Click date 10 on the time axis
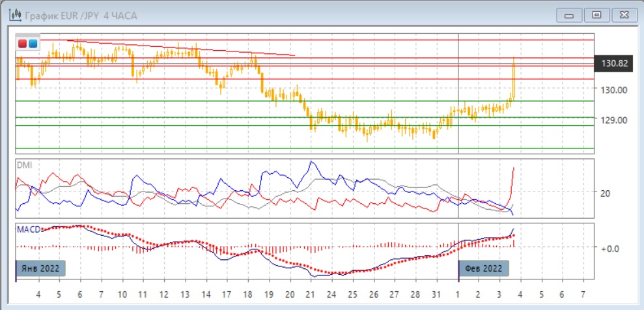This screenshot has height=310, width=644. [122, 294]
